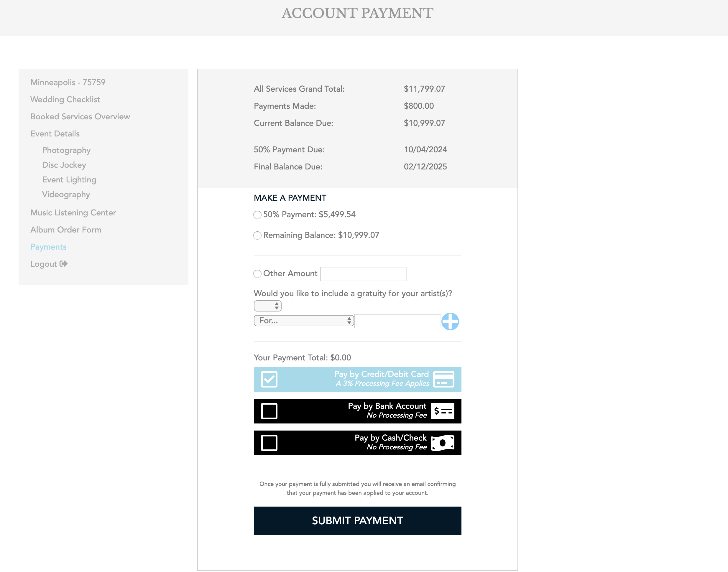Click the Your Payment Total: $0.00 text
728x572 pixels.
click(302, 358)
